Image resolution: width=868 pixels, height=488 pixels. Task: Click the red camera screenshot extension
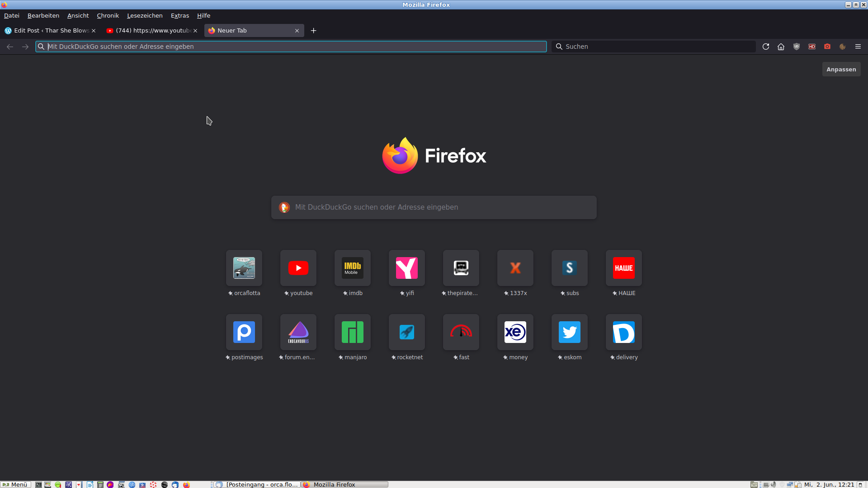tap(827, 47)
